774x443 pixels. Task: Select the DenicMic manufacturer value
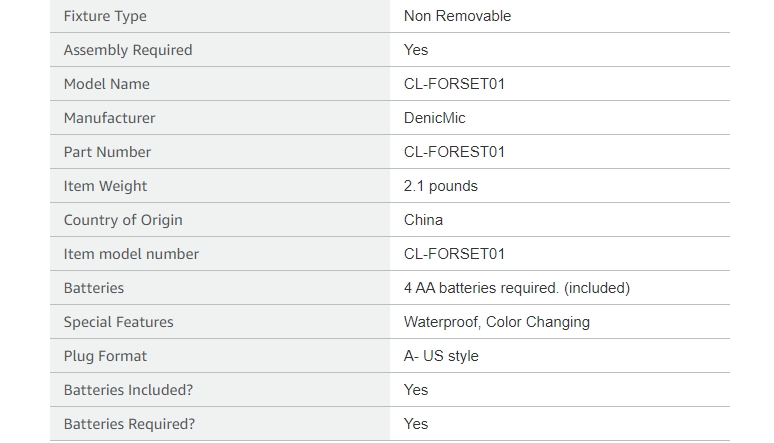(x=434, y=118)
